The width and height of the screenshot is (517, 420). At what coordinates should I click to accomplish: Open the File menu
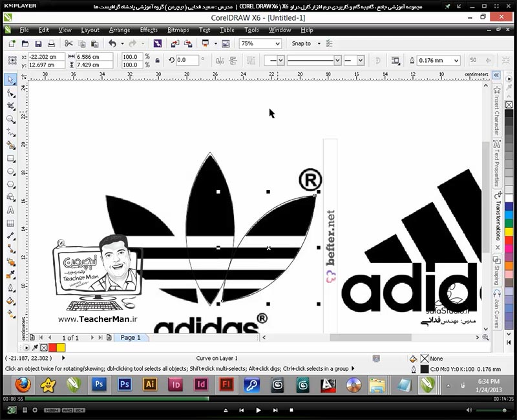coord(24,30)
